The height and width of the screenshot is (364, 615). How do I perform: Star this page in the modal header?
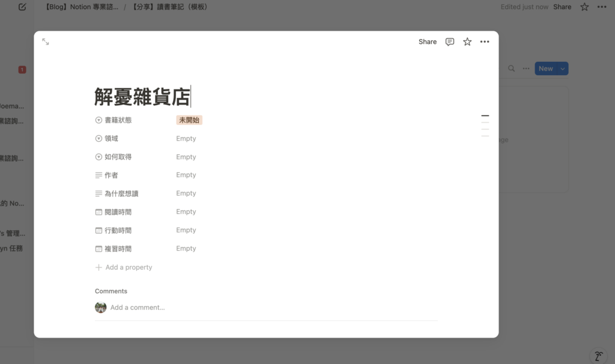[x=467, y=41]
